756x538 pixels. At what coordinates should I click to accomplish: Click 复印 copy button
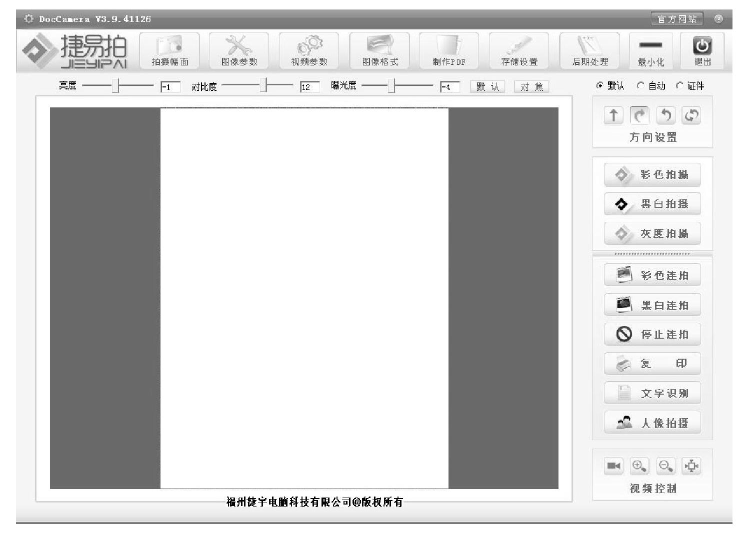click(652, 364)
